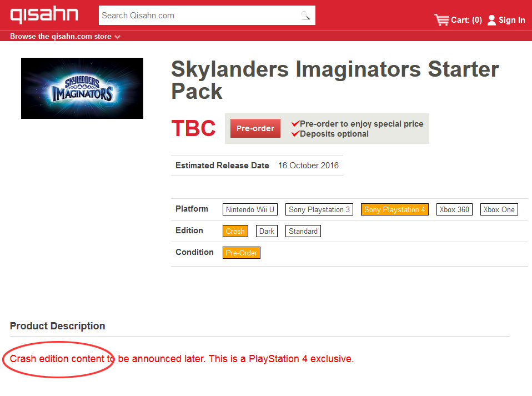532x396 pixels.
Task: Select Xbox 360 platform
Action: click(454, 209)
